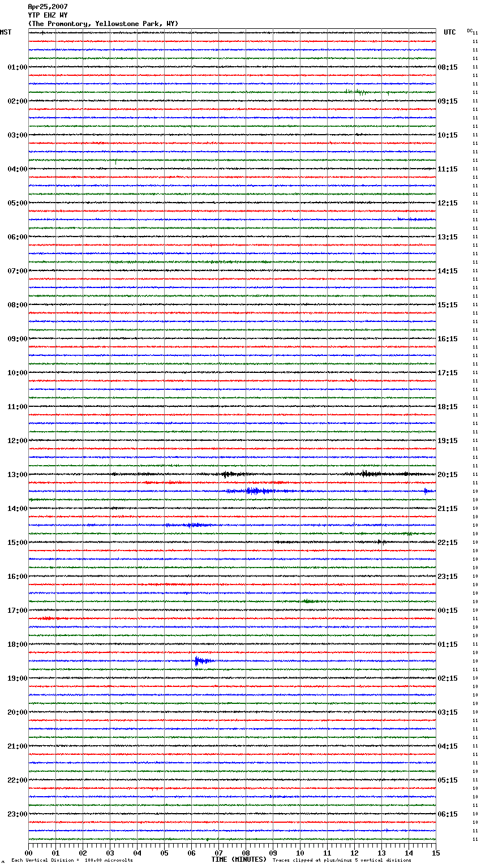The width and height of the screenshot is (481, 868).
Task: Click the '08:15' UTC time label
Action: [x=448, y=67]
